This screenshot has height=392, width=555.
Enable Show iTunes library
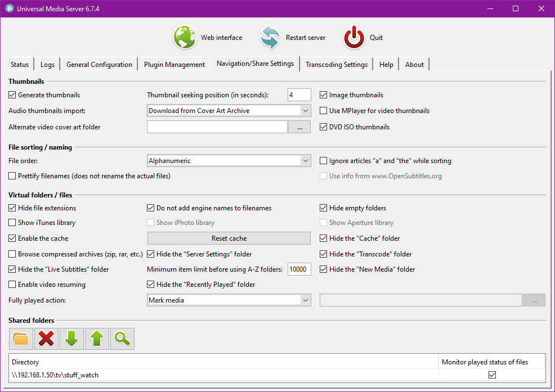[12, 223]
